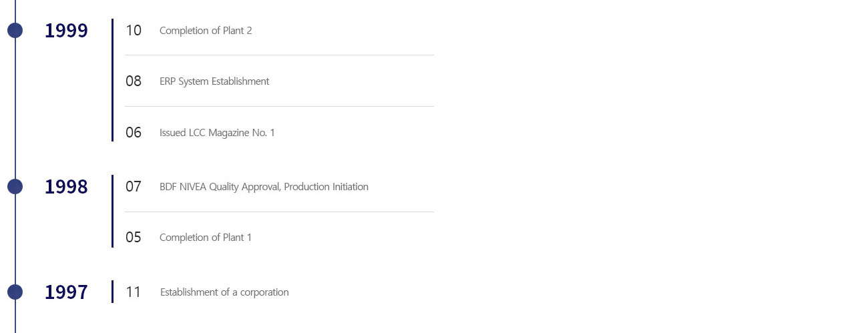This screenshot has width=868, height=333.
Task: Click the 1999 timeline dot marker
Action: 15,30
